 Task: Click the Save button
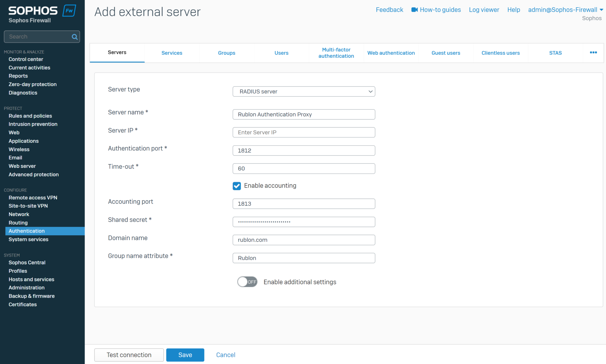tap(185, 355)
